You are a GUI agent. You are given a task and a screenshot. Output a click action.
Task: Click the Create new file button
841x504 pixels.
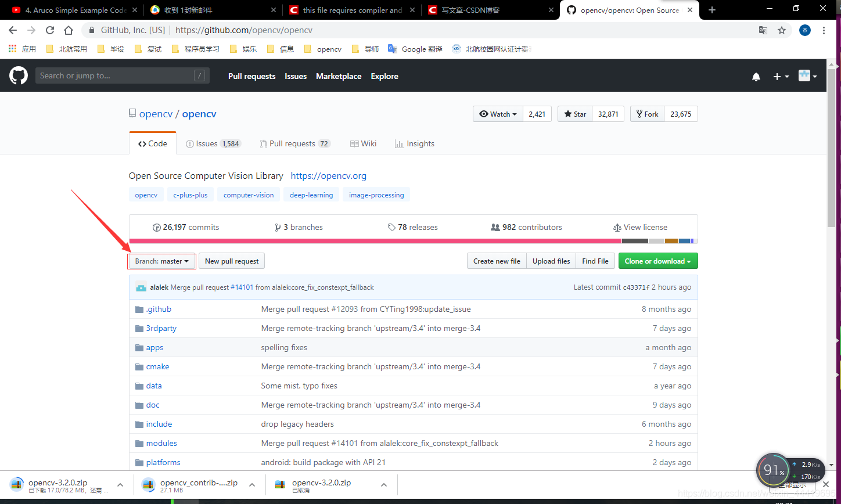coord(497,261)
